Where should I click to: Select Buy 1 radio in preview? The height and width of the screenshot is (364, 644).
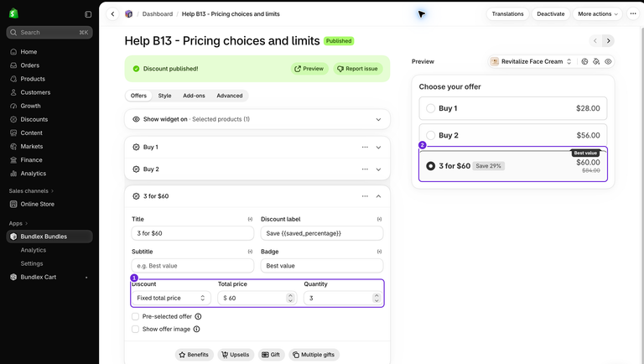(x=430, y=108)
